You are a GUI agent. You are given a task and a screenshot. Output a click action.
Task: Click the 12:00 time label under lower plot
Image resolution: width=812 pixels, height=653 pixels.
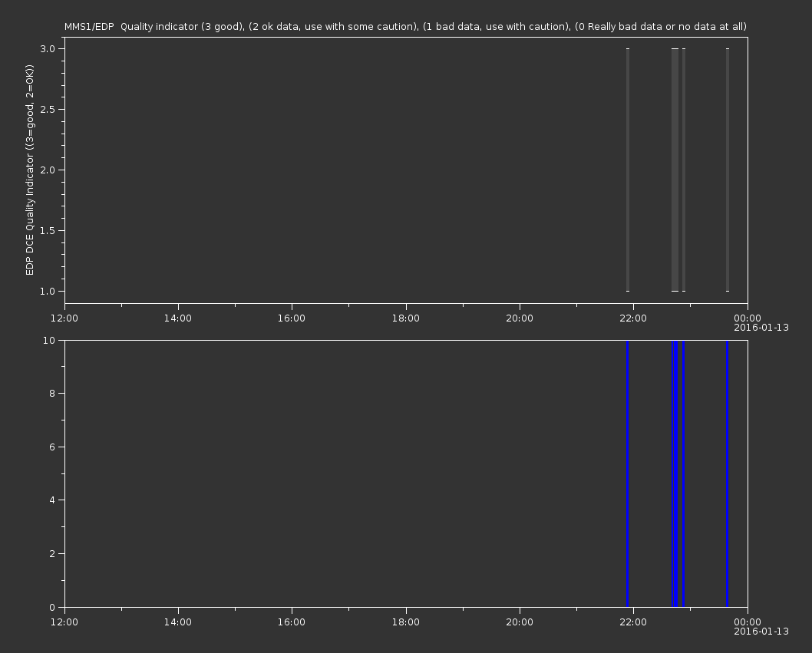tap(64, 622)
